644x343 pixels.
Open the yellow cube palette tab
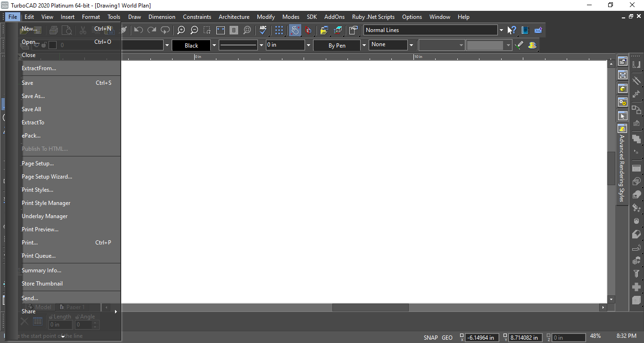pyautogui.click(x=622, y=89)
